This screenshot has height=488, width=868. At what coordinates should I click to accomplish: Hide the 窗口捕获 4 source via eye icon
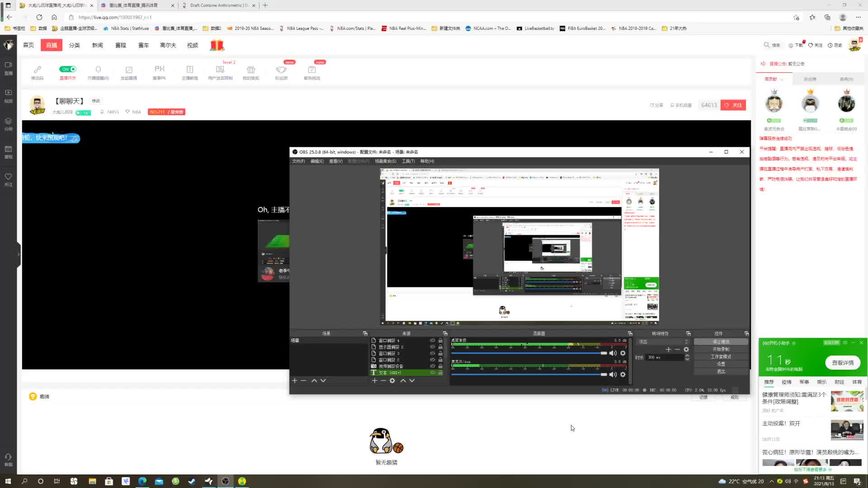432,340
